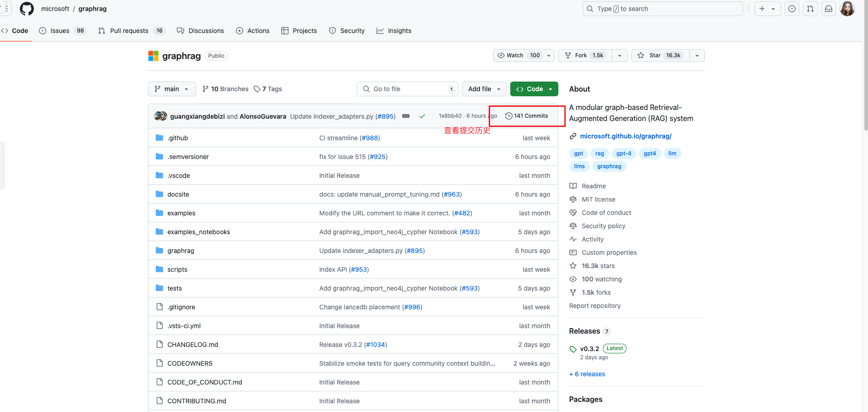The width and height of the screenshot is (868, 412).
Task: Fork the graphrag repository
Action: 586,55
